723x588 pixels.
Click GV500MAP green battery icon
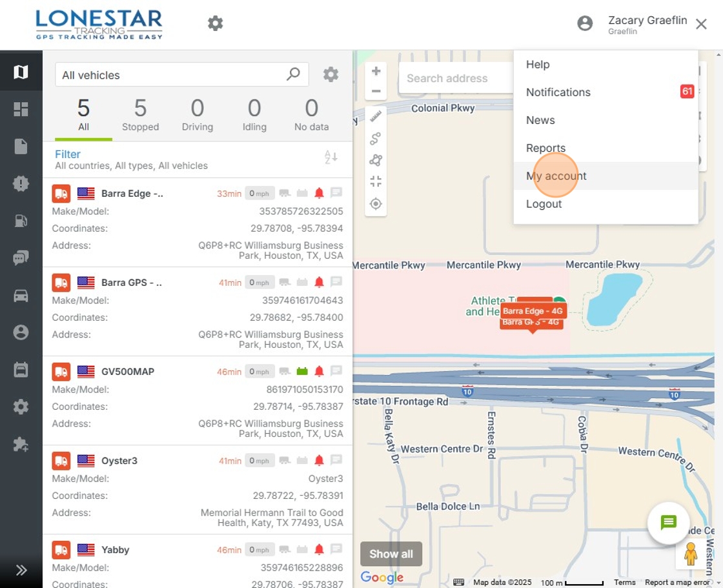[302, 371]
